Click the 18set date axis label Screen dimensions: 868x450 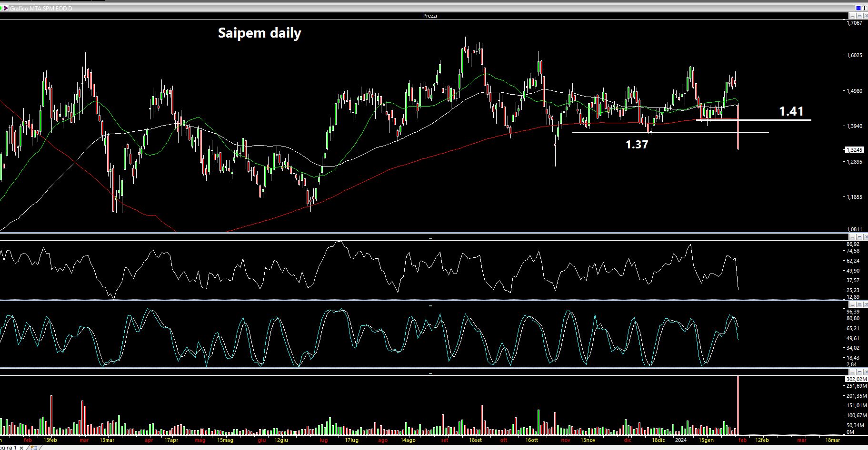tap(476, 440)
